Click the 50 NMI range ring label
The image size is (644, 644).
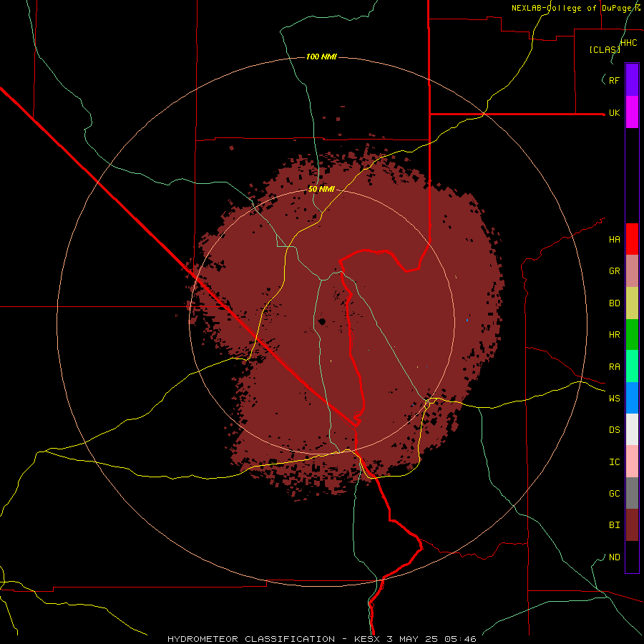tap(321, 190)
